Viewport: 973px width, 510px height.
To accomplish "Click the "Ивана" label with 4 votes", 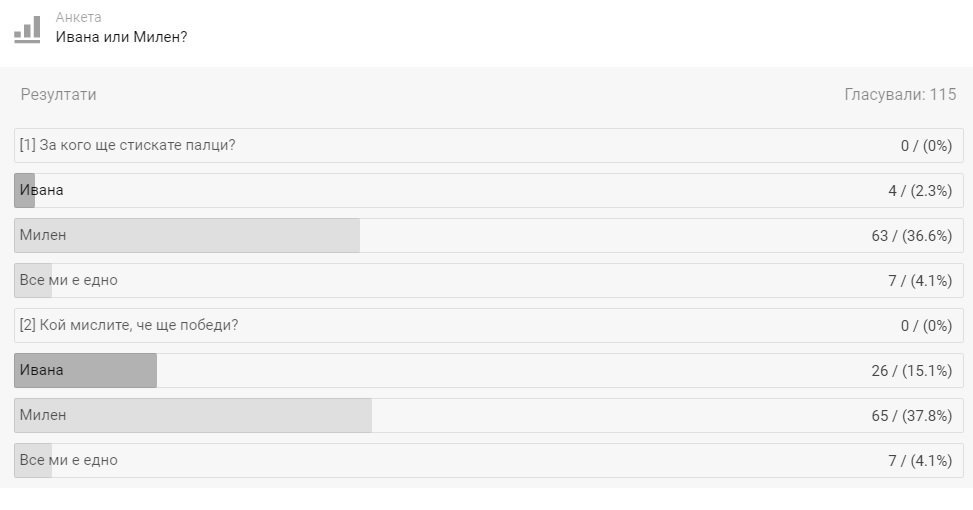I will click(41, 190).
